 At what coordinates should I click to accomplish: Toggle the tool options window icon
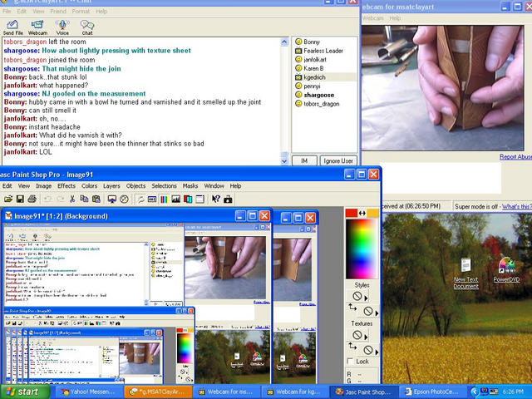pos(152,199)
